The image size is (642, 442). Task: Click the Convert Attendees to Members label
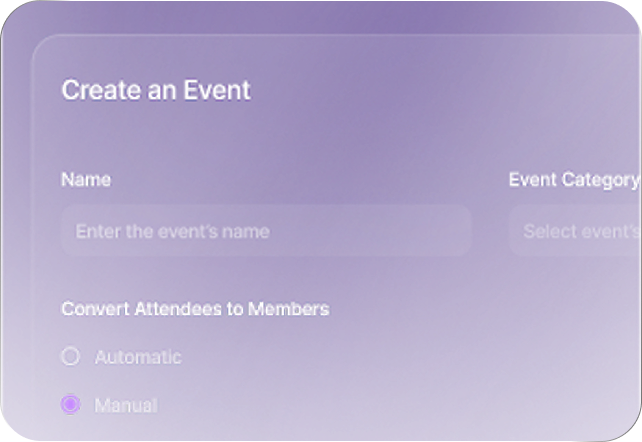tap(195, 309)
